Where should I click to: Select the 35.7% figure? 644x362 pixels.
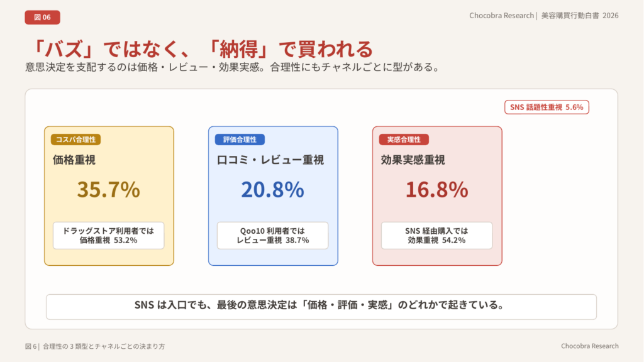(109, 189)
